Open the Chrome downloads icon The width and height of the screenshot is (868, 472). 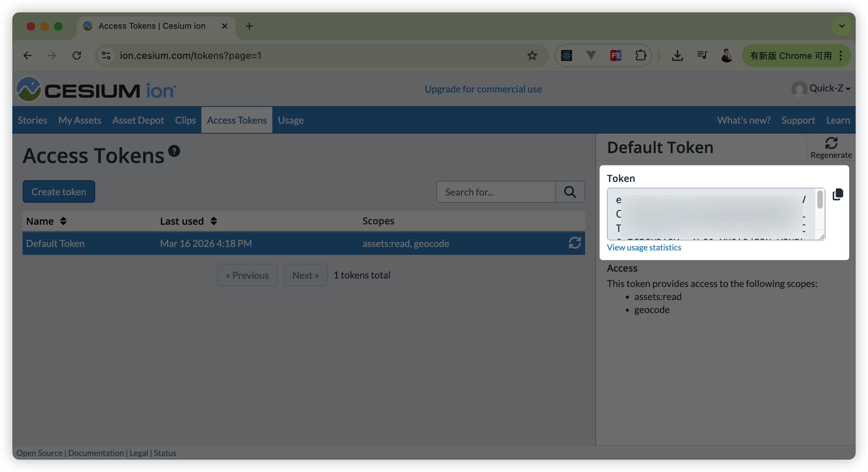pos(677,55)
